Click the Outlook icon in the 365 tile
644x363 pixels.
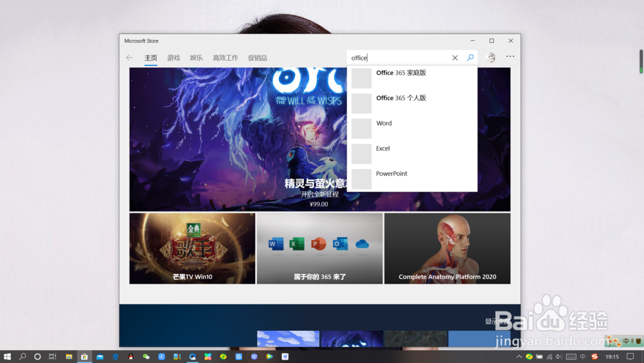(x=339, y=244)
